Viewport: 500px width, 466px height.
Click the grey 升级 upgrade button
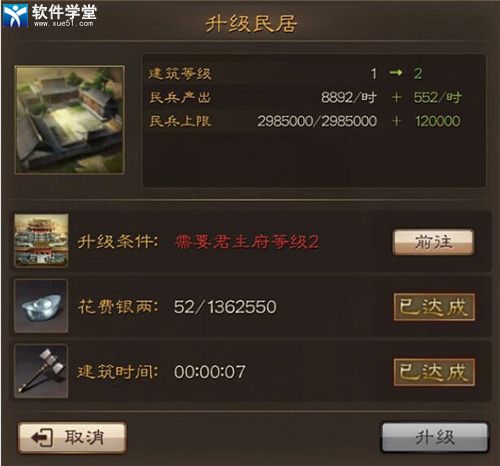coord(435,438)
